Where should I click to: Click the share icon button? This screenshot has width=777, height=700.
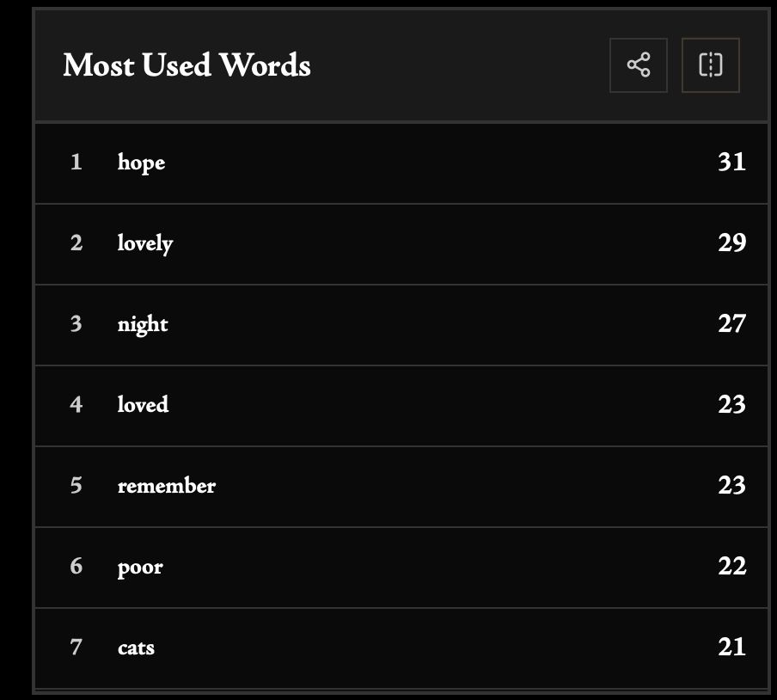click(638, 64)
